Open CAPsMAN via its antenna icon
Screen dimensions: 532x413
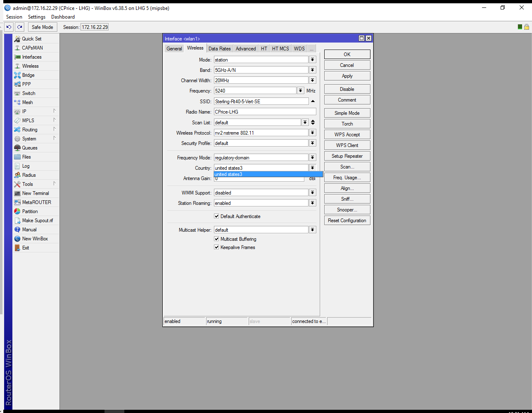(x=17, y=48)
